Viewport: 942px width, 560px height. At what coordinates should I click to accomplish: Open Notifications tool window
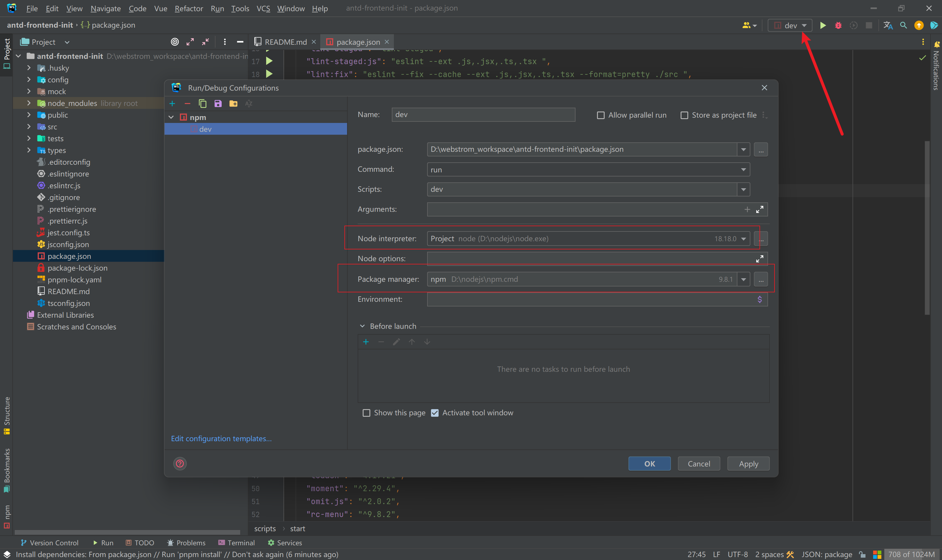[936, 66]
